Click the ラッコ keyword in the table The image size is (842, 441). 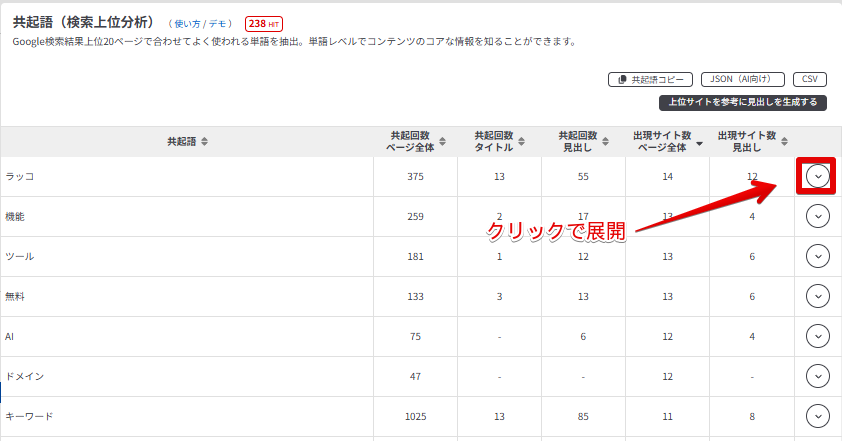pyautogui.click(x=20, y=176)
